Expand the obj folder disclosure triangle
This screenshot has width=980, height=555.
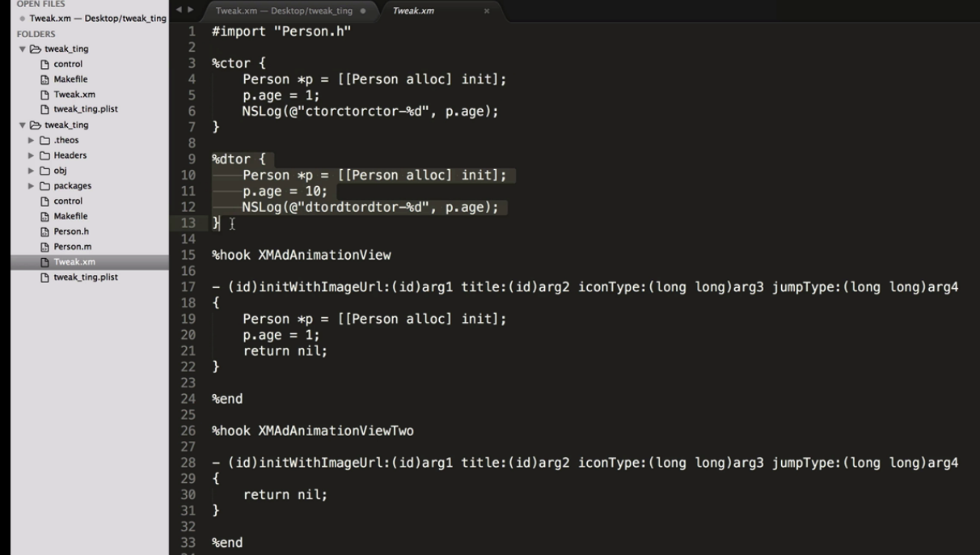[32, 171]
